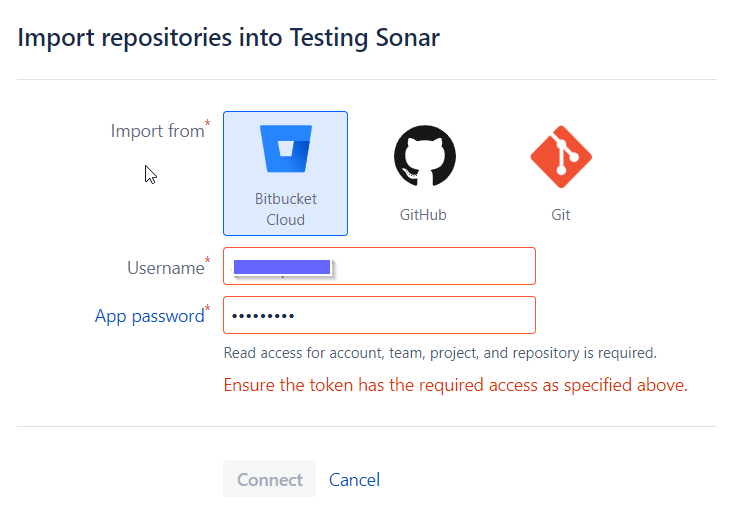
Task: Click the red token access error message
Action: pyautogui.click(x=455, y=385)
